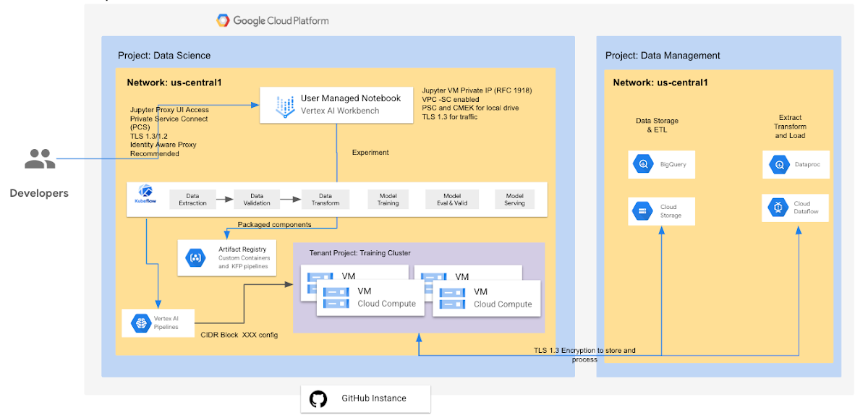The width and height of the screenshot is (868, 418).
Task: Click "Extract Transform and Load" heading
Action: 790,127
